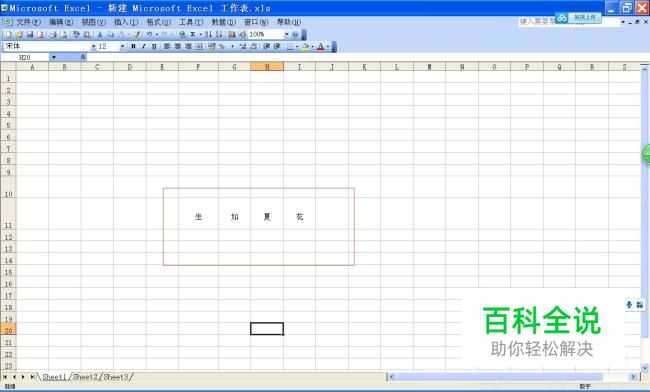The width and height of the screenshot is (650, 392).
Task: Open the 文件 (File) menu
Action: click(28, 22)
